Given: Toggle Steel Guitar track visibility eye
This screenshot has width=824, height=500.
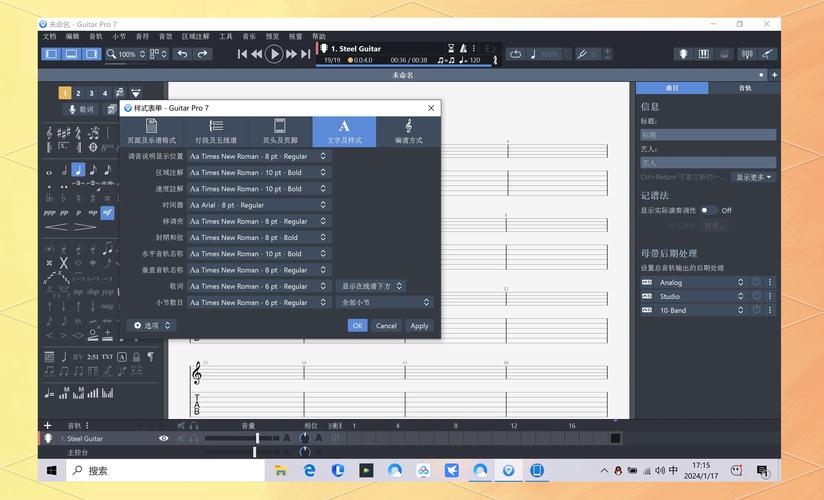Looking at the screenshot, I should point(163,438).
